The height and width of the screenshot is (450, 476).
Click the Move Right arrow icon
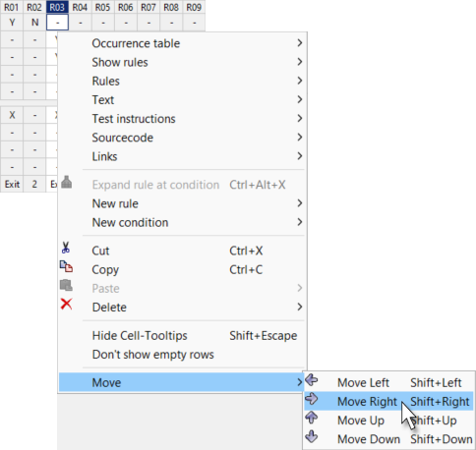(312, 399)
